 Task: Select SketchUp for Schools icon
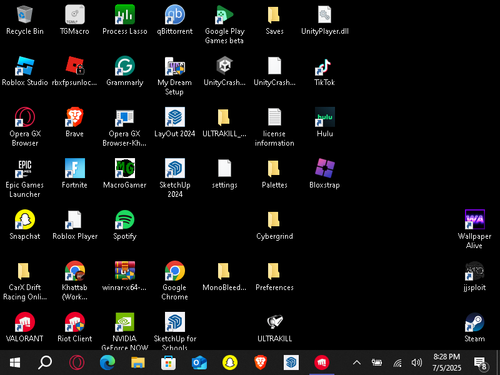pyautogui.click(x=175, y=322)
